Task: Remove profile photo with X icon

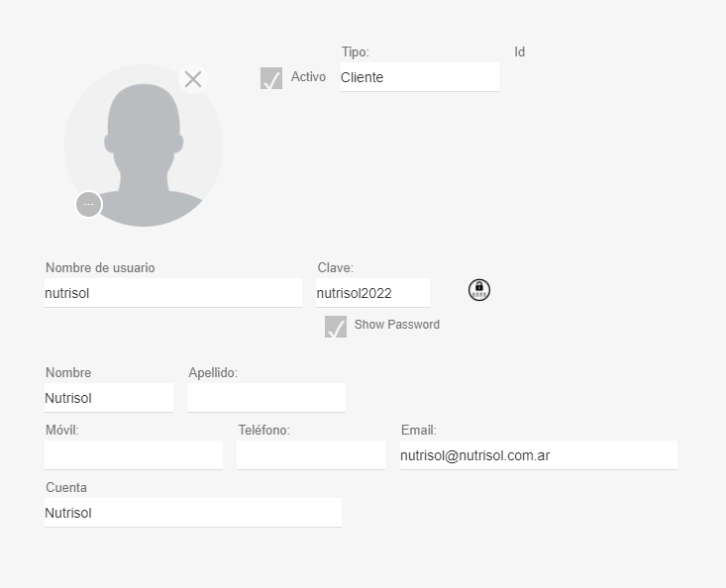Action: 192,79
